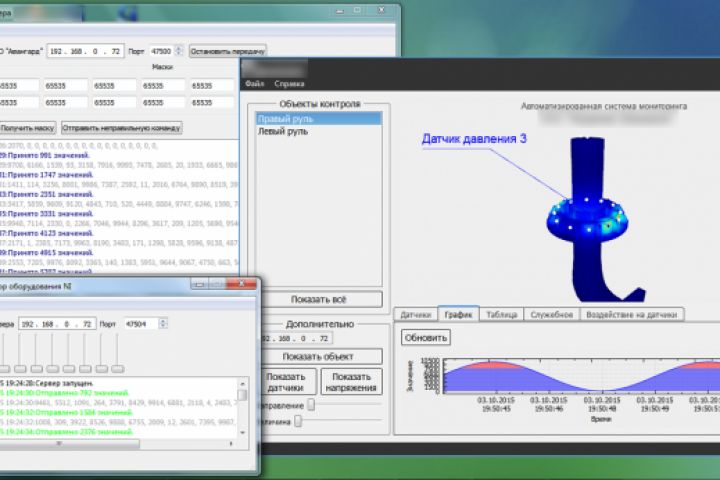
Task: Click the 'Принято 1747 значений' log line
Action: [46, 175]
